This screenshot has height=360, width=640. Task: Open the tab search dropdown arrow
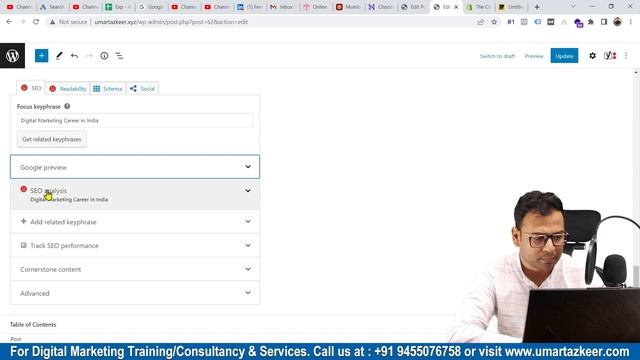(x=573, y=7)
